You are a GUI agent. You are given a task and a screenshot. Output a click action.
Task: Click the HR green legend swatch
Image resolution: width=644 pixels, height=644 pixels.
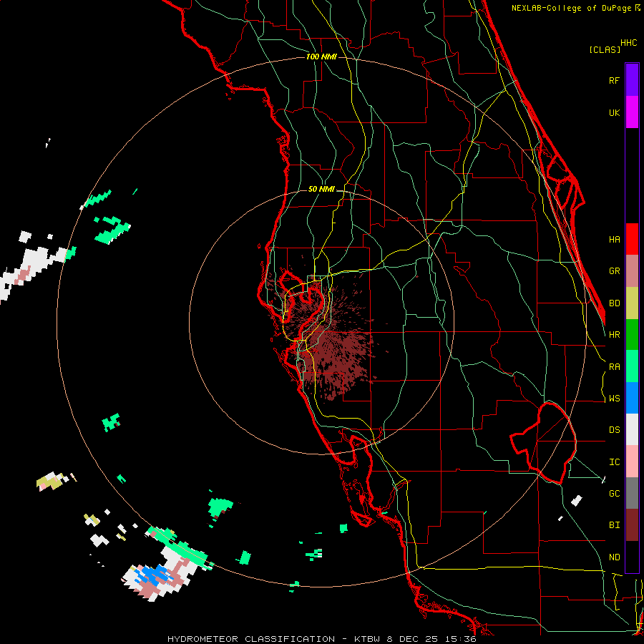[x=632, y=334]
